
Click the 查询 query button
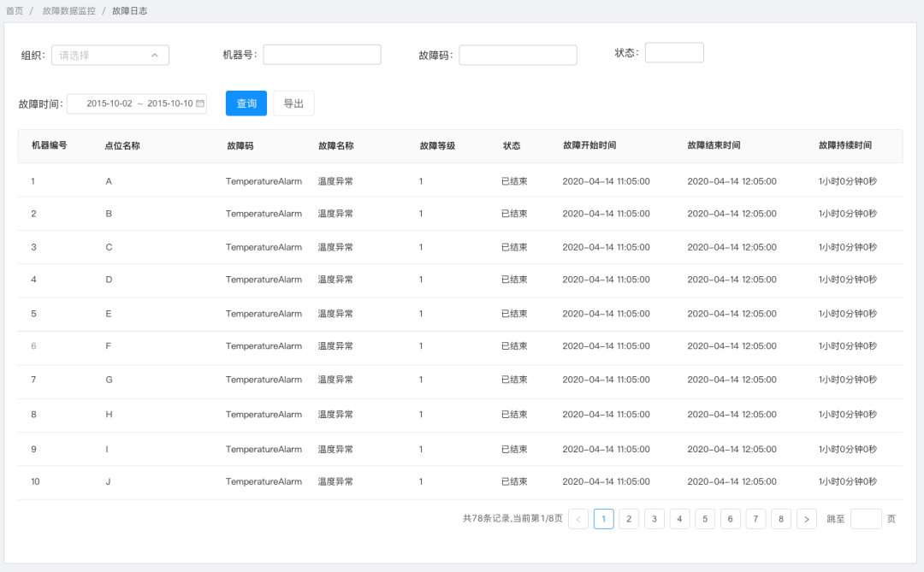(246, 103)
